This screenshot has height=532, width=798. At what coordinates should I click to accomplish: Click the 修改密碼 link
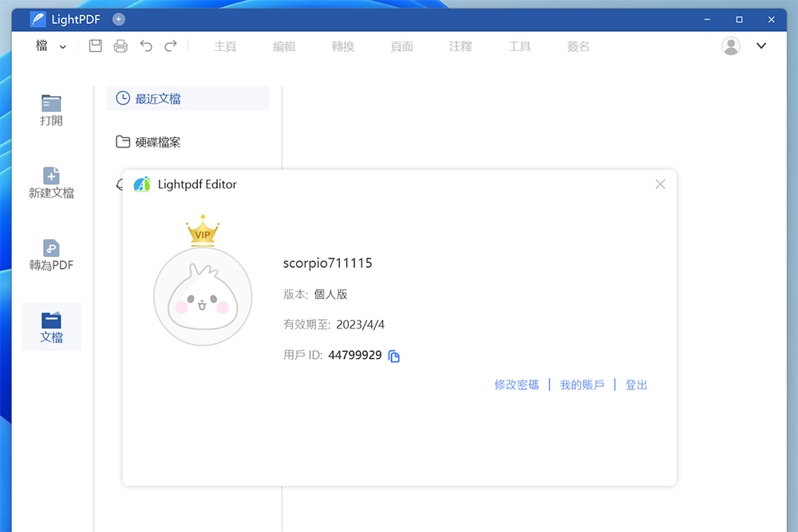tap(516, 384)
